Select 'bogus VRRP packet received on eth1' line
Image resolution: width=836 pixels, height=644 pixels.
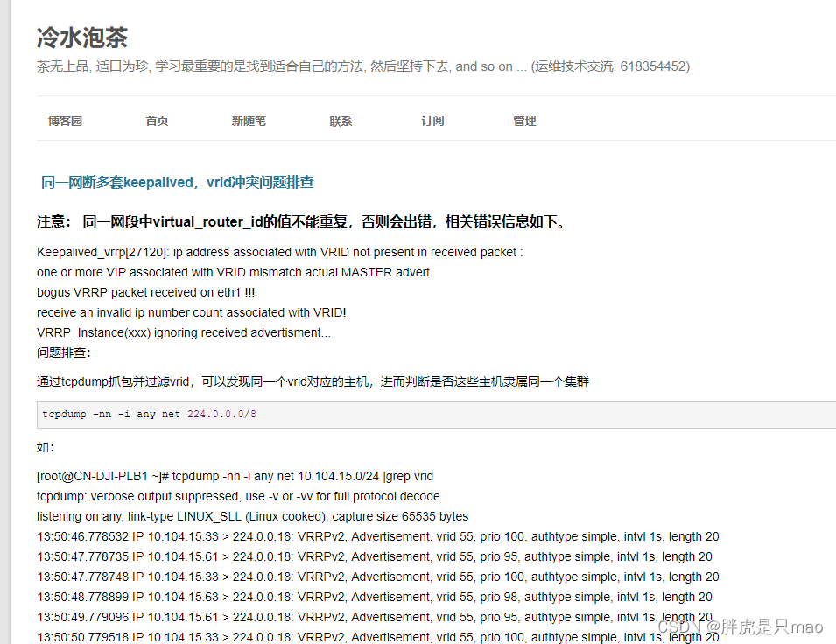(x=145, y=292)
